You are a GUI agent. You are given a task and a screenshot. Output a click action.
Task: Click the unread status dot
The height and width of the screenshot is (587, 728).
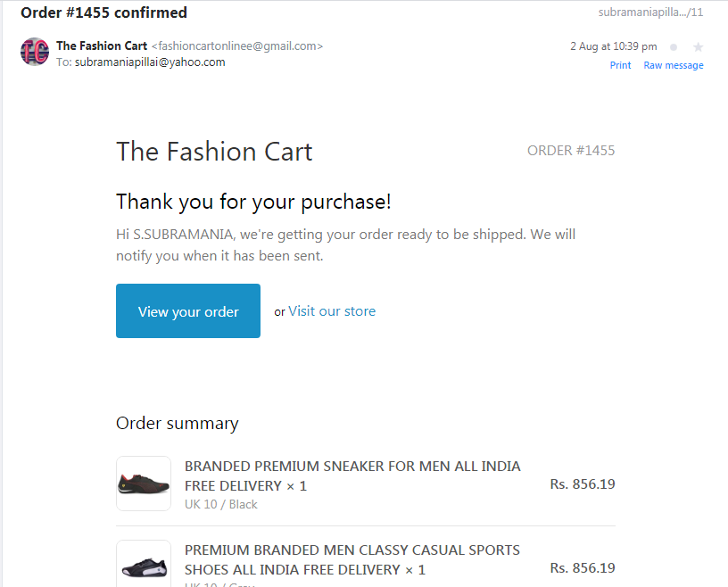(x=673, y=46)
